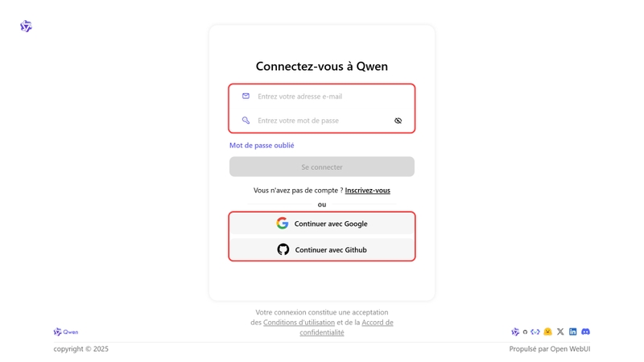Open the Qwen star icon in footer right
This screenshot has width=644, height=362.
click(x=515, y=331)
